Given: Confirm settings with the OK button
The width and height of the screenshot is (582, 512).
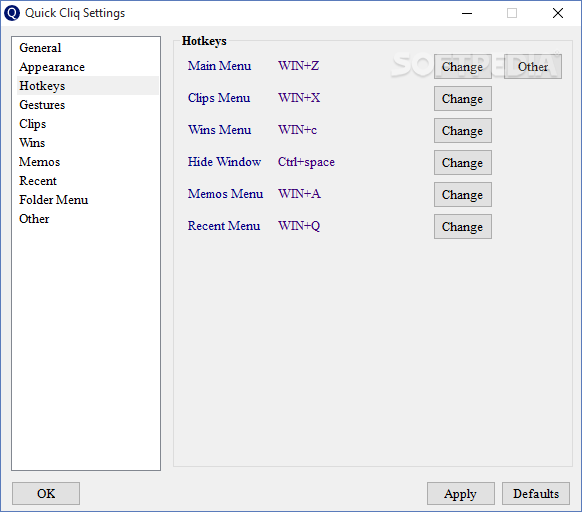Looking at the screenshot, I should pyautogui.click(x=46, y=493).
